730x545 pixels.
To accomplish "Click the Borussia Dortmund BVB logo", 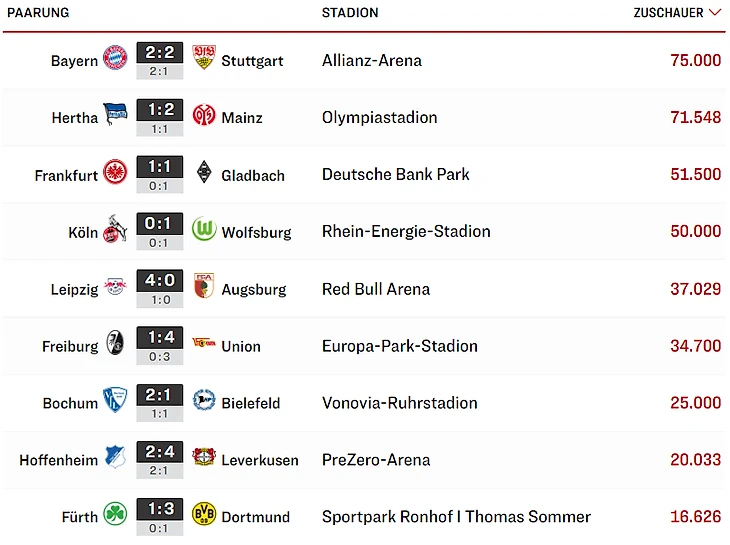I will pyautogui.click(x=204, y=516).
